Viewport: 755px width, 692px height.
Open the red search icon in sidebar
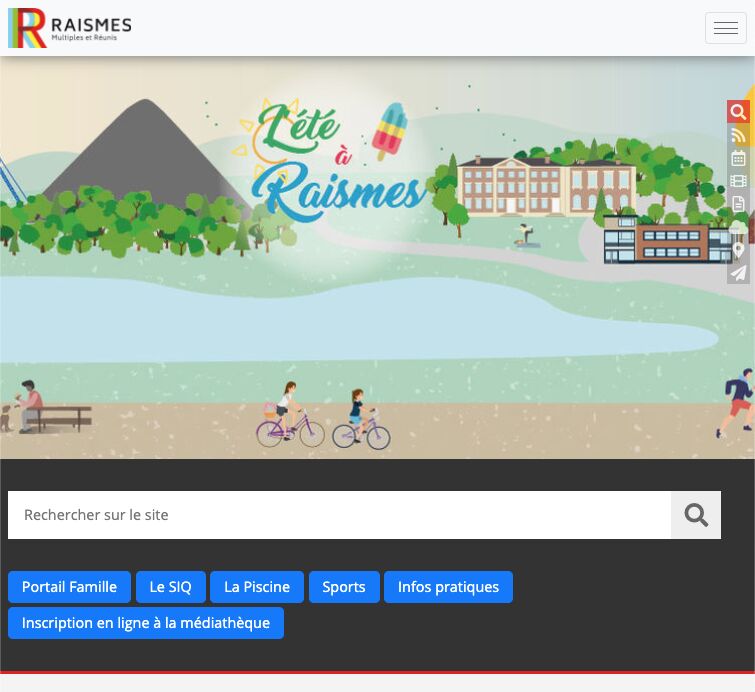pyautogui.click(x=738, y=112)
